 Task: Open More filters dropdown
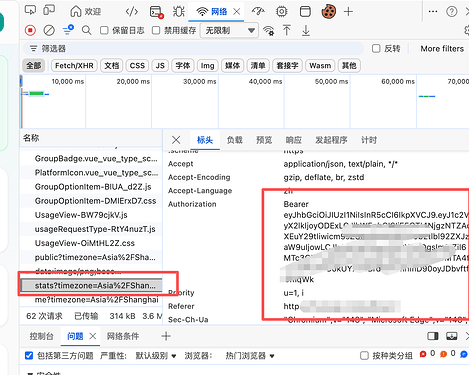click(442, 49)
